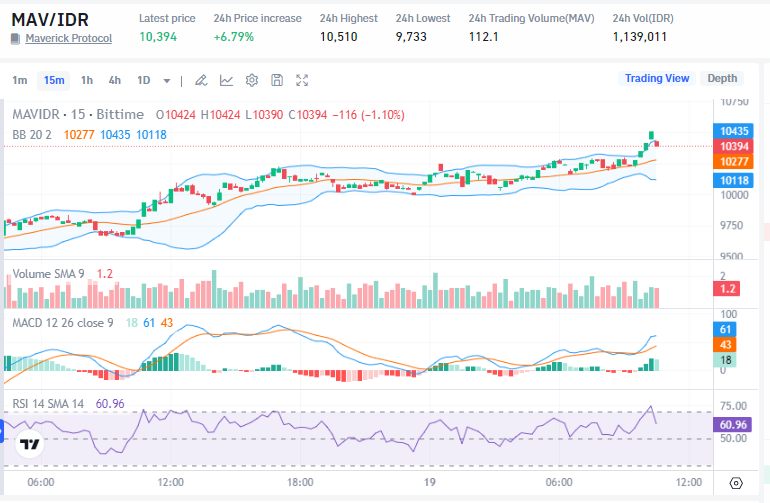
Task: Click the red 10394 current price label
Action: click(x=734, y=146)
